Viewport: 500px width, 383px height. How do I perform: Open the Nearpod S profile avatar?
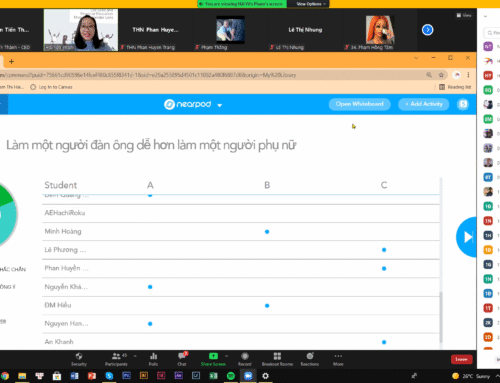[x=463, y=104]
